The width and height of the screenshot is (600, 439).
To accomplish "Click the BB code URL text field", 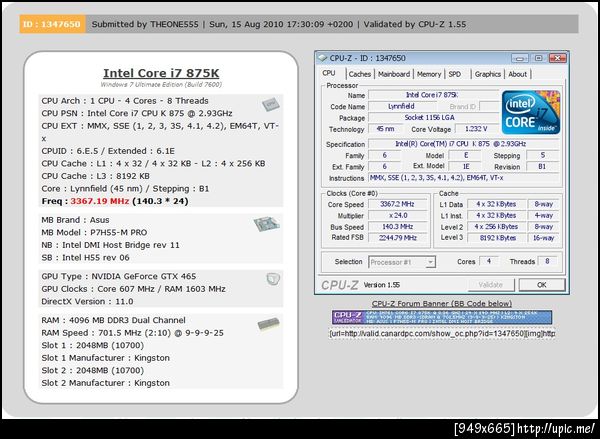I will point(442,334).
